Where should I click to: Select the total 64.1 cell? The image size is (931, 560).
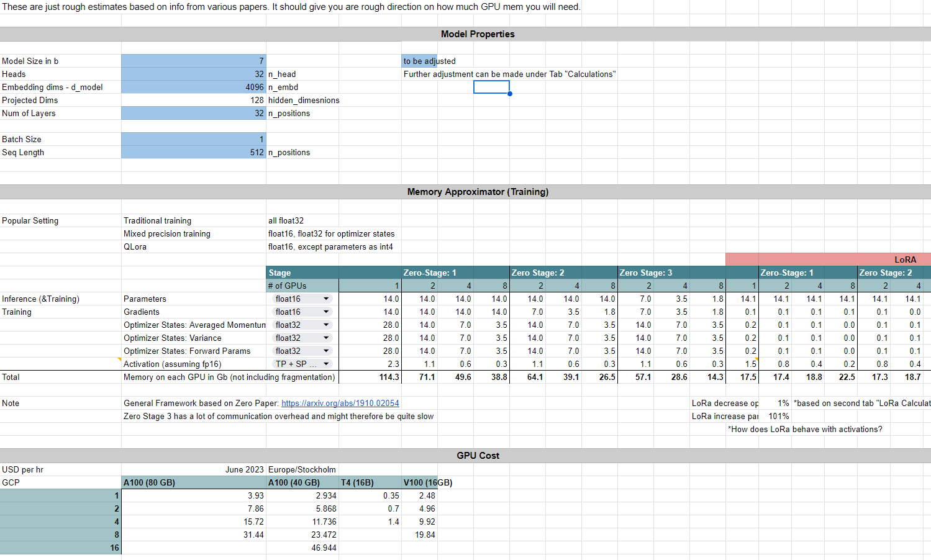point(527,377)
